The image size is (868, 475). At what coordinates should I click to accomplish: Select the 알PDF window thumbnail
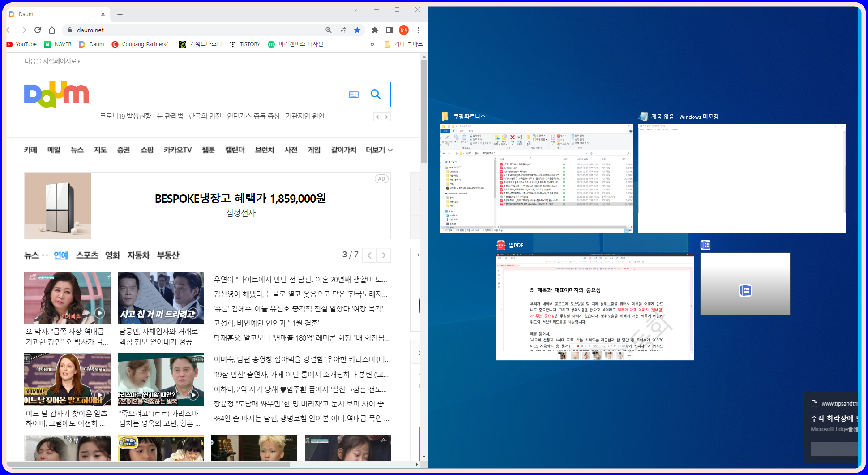tap(595, 306)
